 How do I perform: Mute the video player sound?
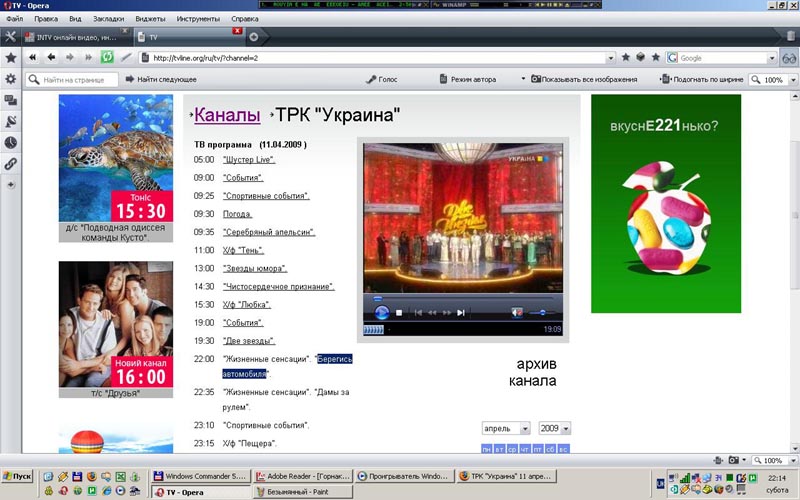coord(516,312)
